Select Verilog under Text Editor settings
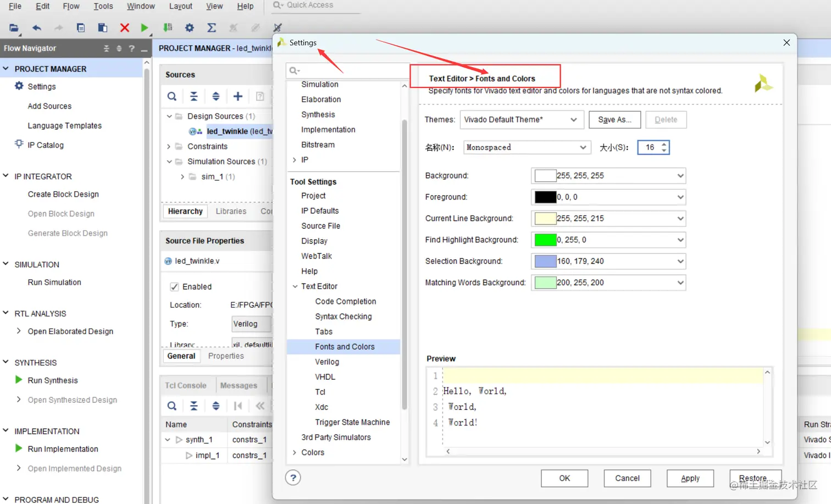Screen dimensions: 831x504 point(327,362)
